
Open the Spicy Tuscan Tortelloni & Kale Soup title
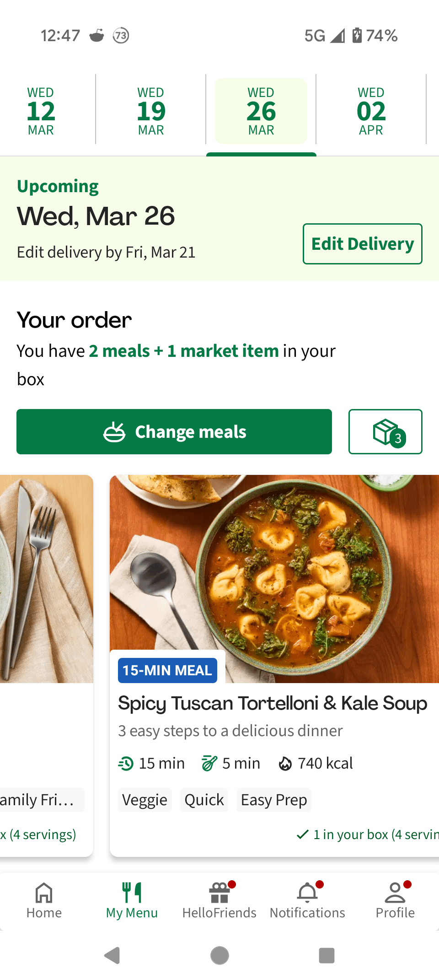pyautogui.click(x=273, y=703)
